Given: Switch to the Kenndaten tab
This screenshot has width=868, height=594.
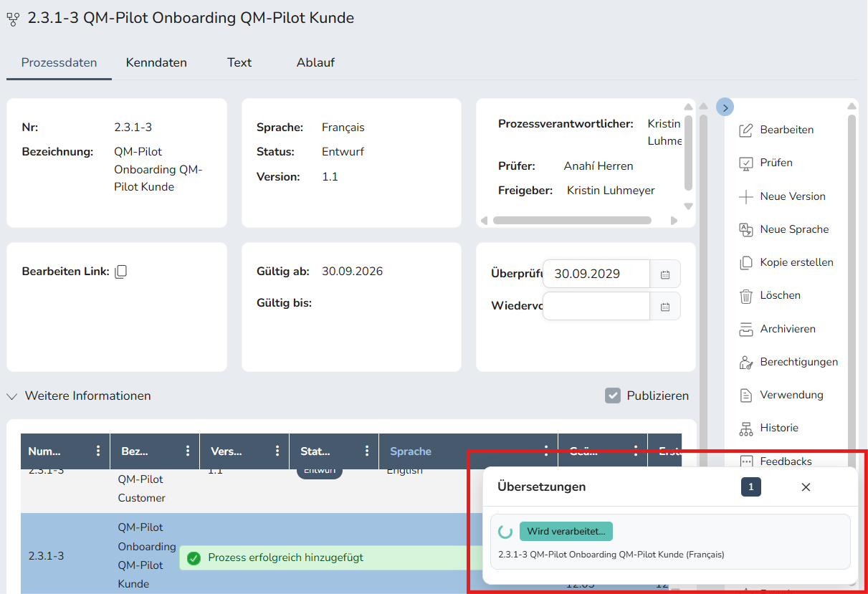Looking at the screenshot, I should (156, 62).
